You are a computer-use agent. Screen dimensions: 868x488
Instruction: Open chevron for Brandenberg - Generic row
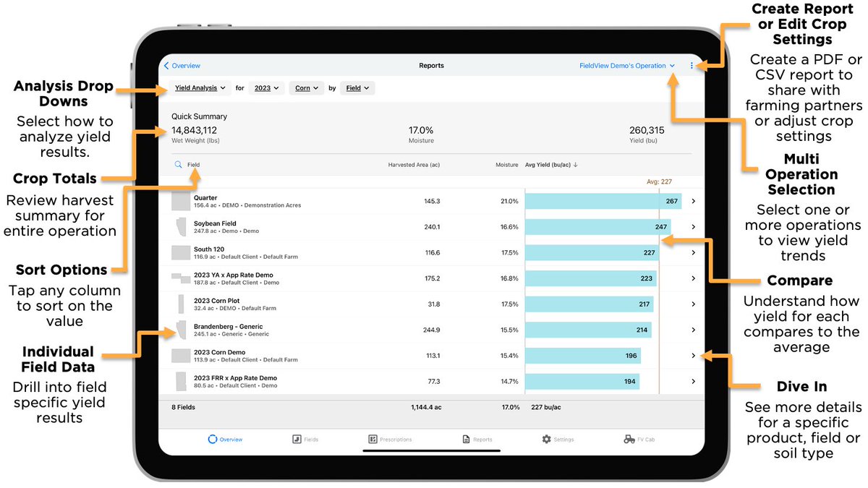[693, 330]
